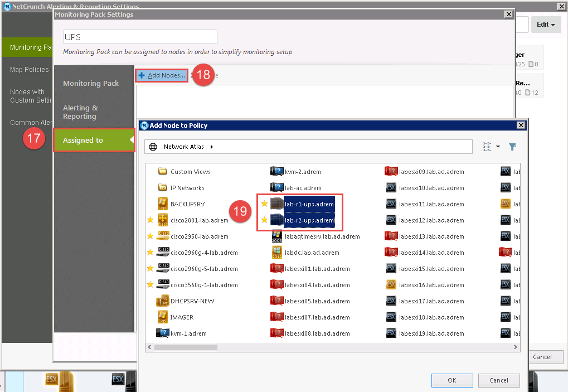Screen dimensions: 568x392
Task: Click the UPS name input field
Action: (140, 37)
